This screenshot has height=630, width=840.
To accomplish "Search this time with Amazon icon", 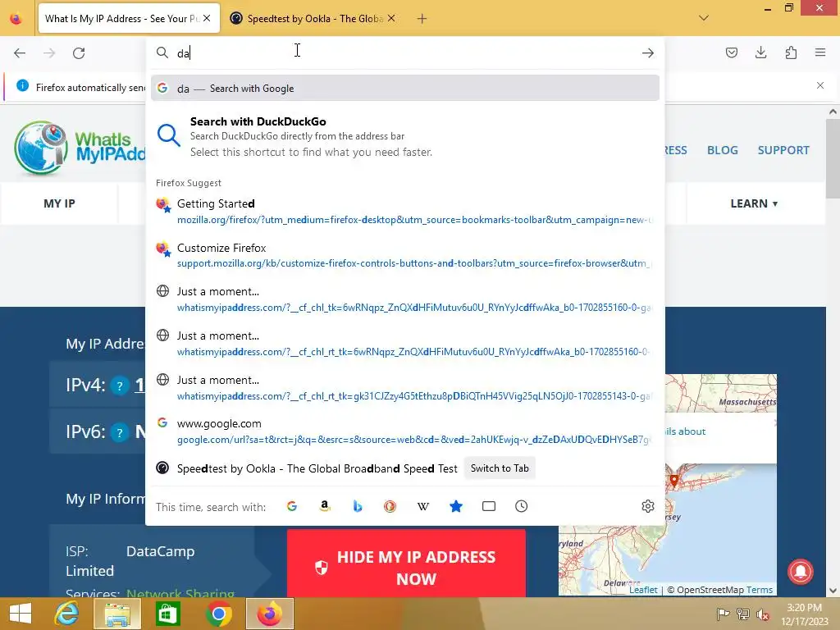I will [325, 506].
